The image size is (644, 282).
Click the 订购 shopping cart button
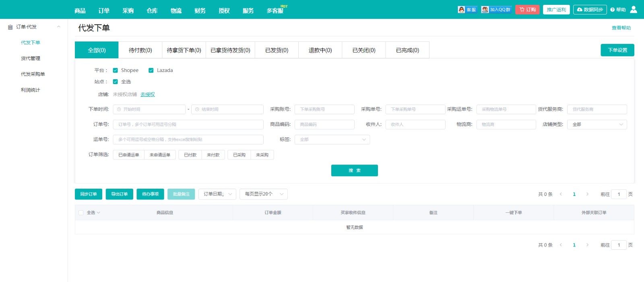pos(527,10)
